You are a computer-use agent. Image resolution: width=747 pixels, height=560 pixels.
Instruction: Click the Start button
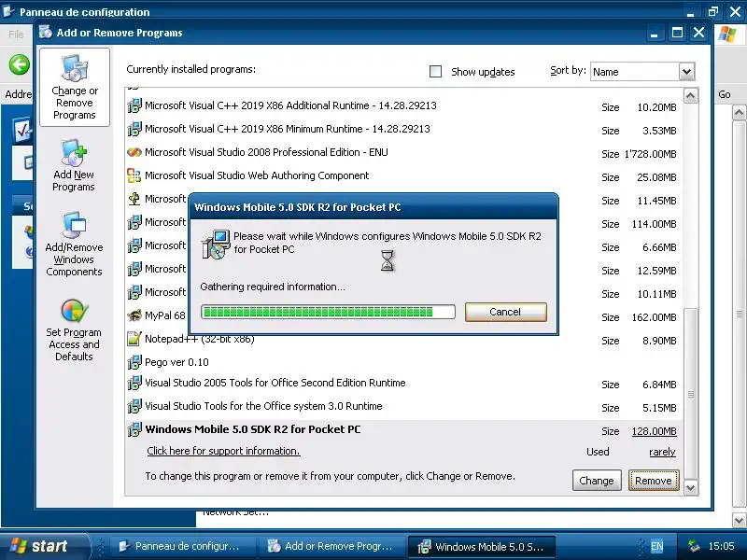45,546
